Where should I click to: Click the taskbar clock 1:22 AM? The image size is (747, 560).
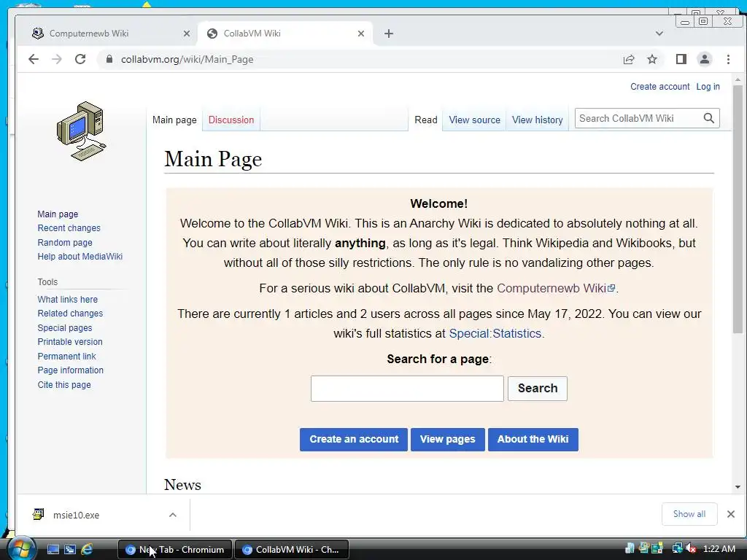[x=719, y=549]
